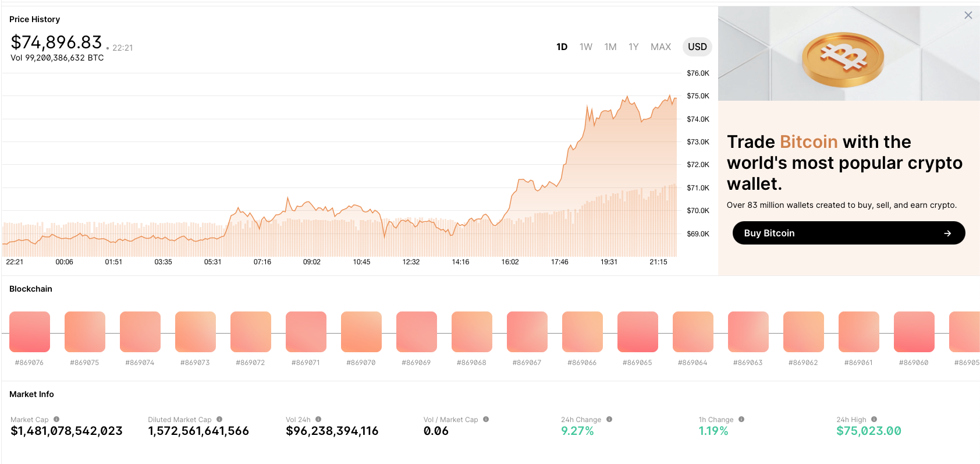Screen dimensions: 980x464
Task: Click Market Cap value $1,481,078,542,023
Action: point(66,431)
